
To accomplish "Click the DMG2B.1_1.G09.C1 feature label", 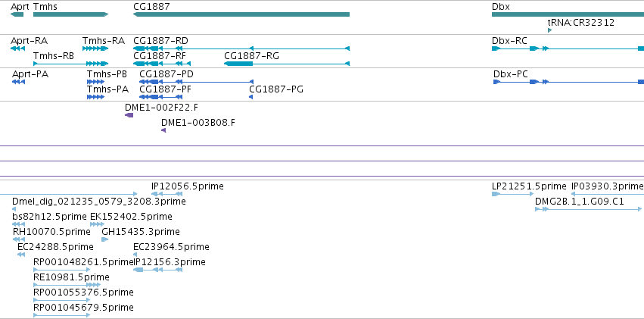I will pos(580,202).
